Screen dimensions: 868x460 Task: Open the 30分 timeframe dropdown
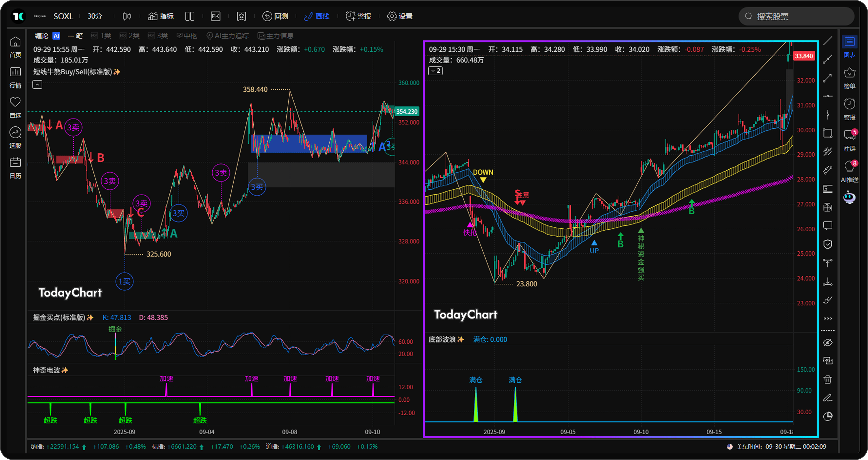point(94,16)
